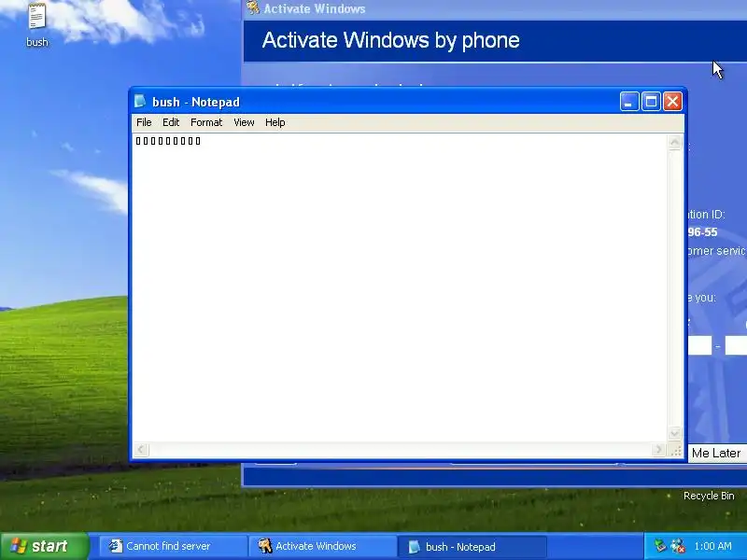Click the Remind Me Later button in Activate Windows
Screen dimensions: 747x560
[716, 453]
